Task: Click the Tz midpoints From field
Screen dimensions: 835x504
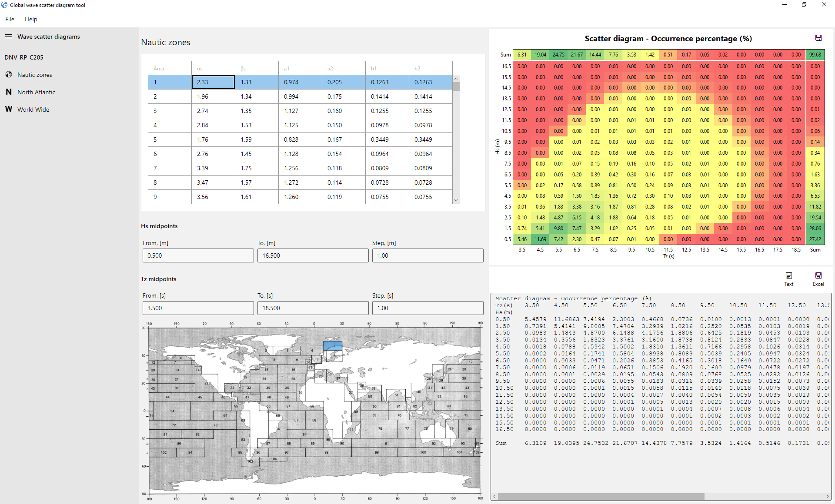Action: (x=198, y=308)
